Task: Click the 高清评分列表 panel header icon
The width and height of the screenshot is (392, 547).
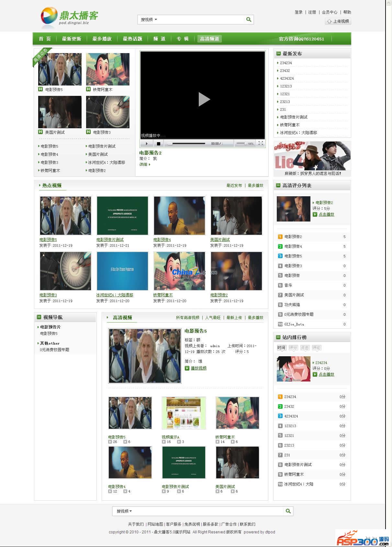Action: [278, 185]
